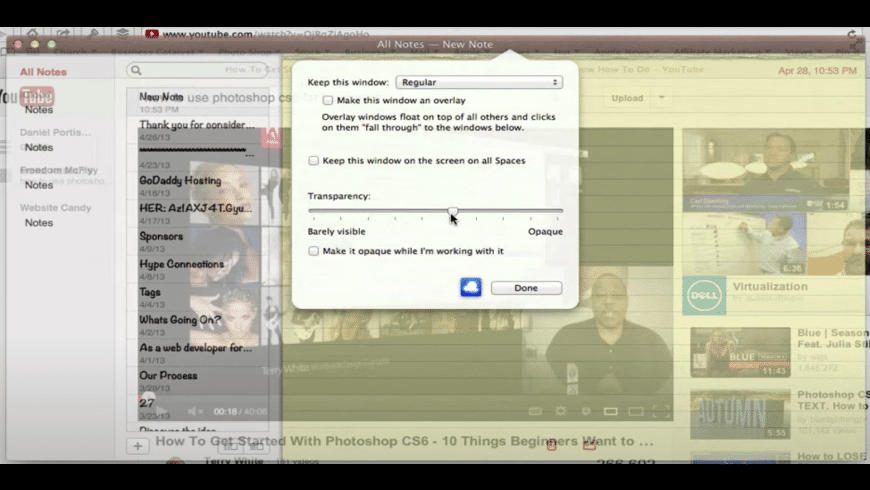
Task: Reload the page with the browser refresh icon
Action: tap(852, 34)
